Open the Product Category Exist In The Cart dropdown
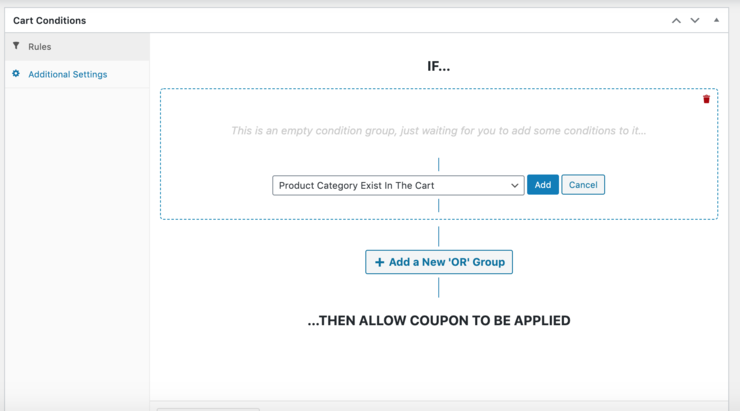This screenshot has width=740, height=411. 398,185
